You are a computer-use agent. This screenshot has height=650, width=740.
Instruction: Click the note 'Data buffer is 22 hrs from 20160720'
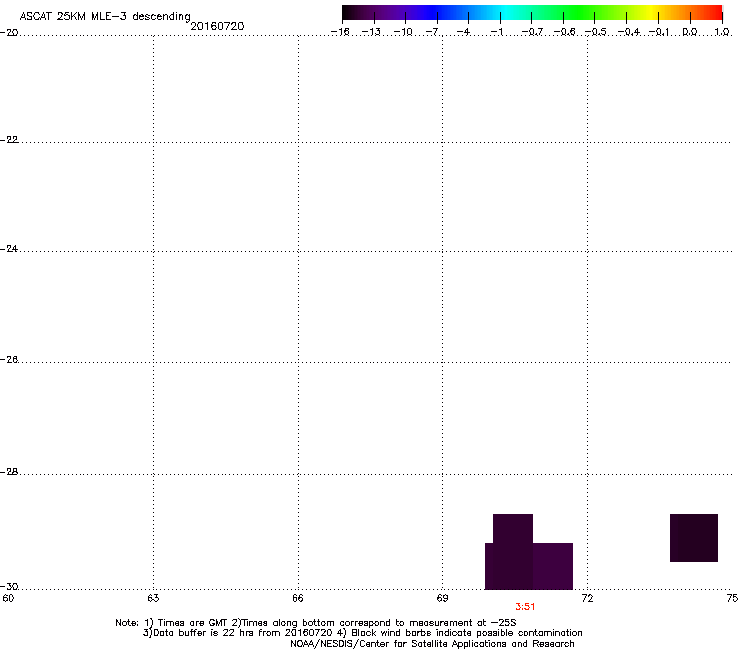click(x=243, y=633)
